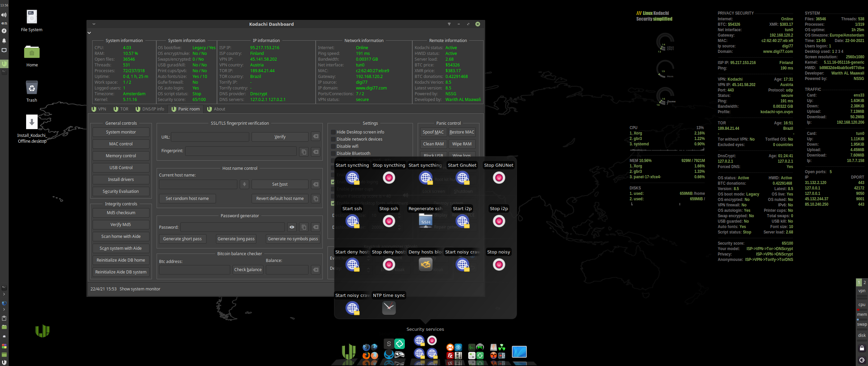Image resolution: width=868 pixels, height=366 pixels.
Task: Switch to workspace 2
Action: pyautogui.click(x=865, y=282)
